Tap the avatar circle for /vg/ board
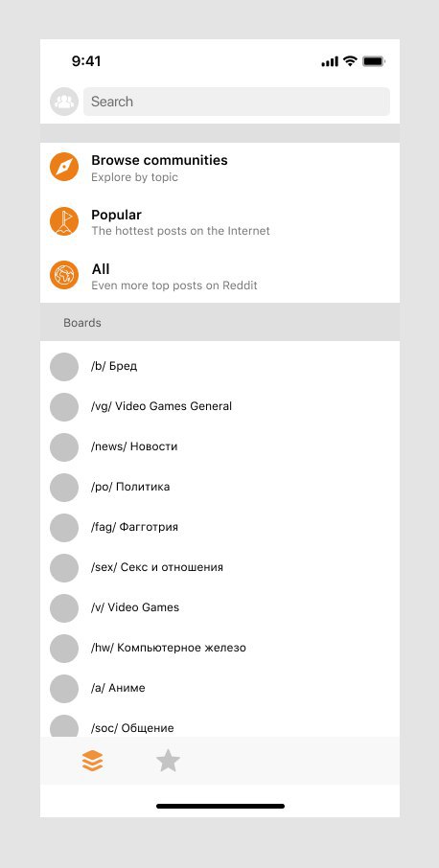This screenshot has height=868, width=439. (64, 407)
